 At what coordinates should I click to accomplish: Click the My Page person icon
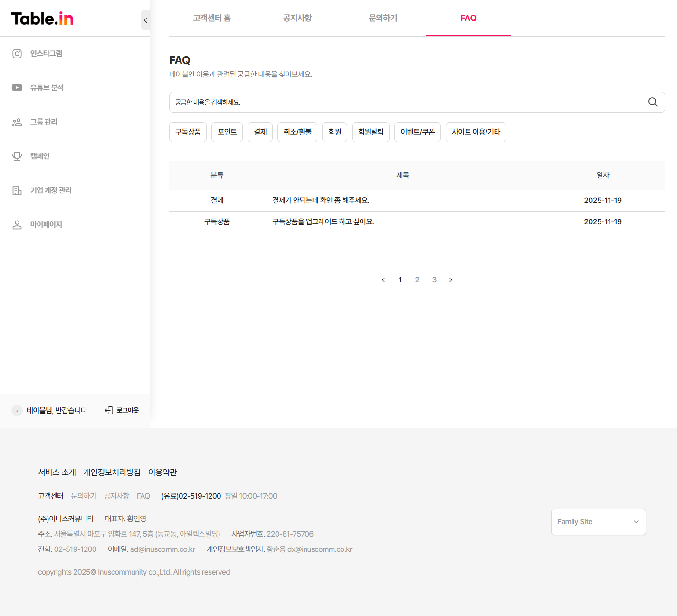tap(17, 225)
